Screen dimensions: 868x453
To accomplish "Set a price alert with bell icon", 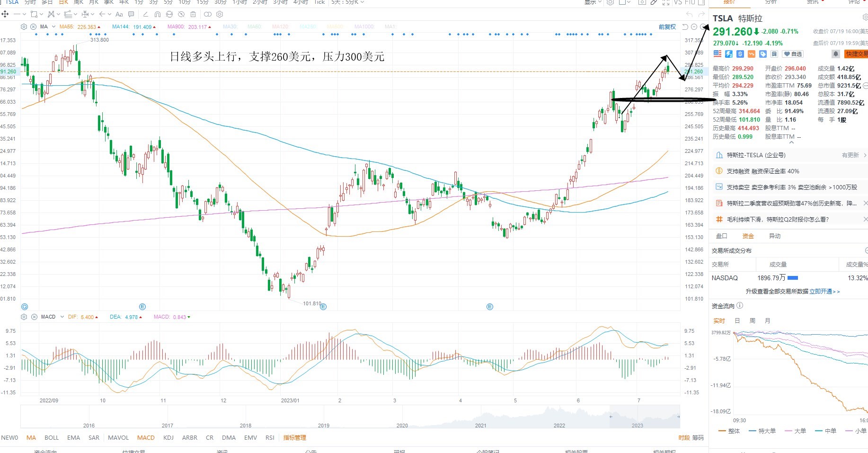I will (836, 54).
